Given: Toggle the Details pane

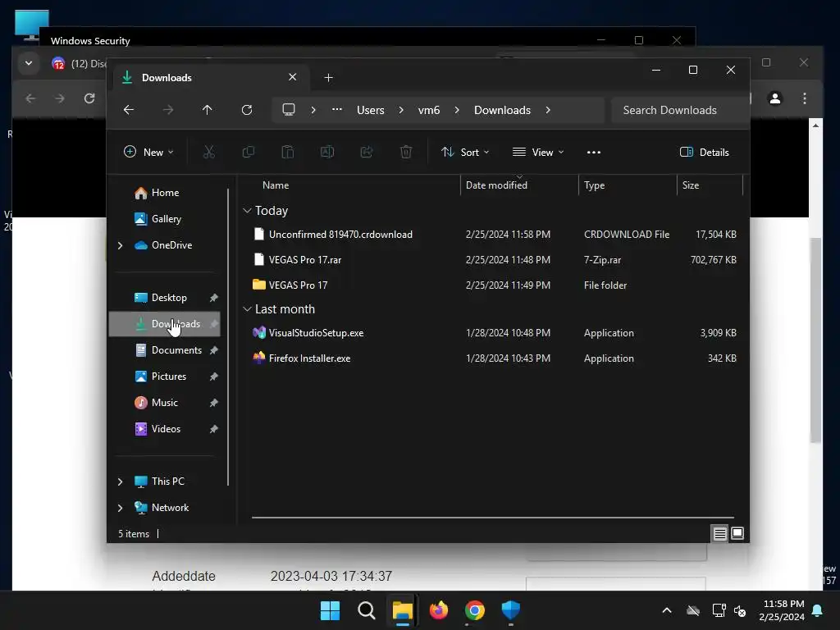Looking at the screenshot, I should (705, 152).
